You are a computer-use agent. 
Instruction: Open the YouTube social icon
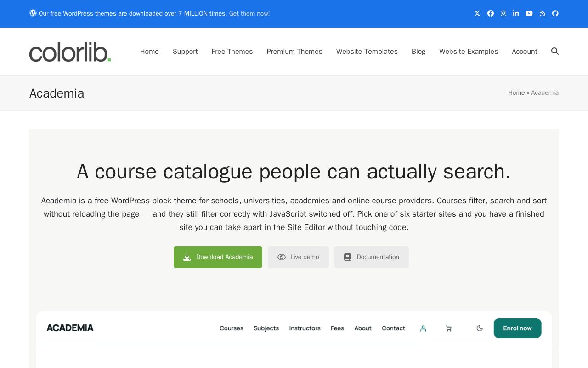click(x=529, y=13)
